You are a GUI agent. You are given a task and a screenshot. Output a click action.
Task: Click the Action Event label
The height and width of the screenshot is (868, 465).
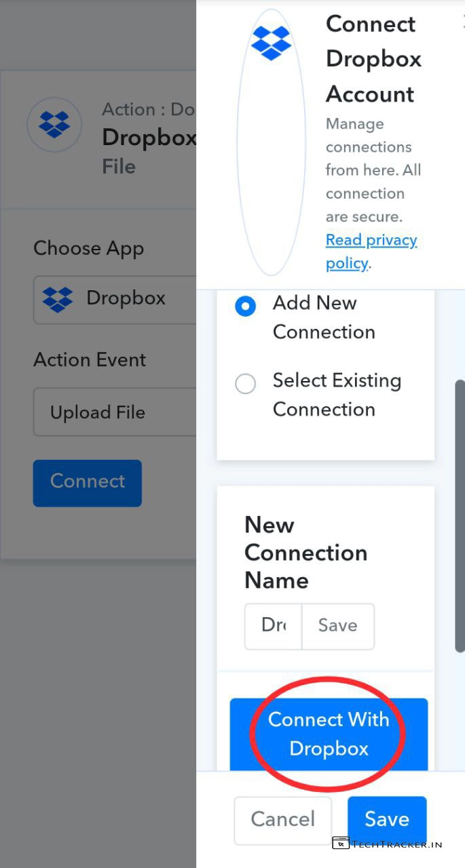[x=90, y=359]
